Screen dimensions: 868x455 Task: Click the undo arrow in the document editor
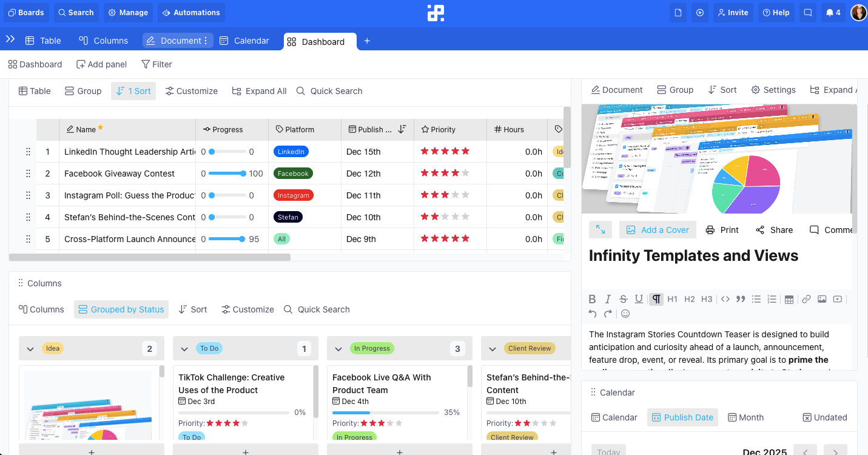pos(593,314)
